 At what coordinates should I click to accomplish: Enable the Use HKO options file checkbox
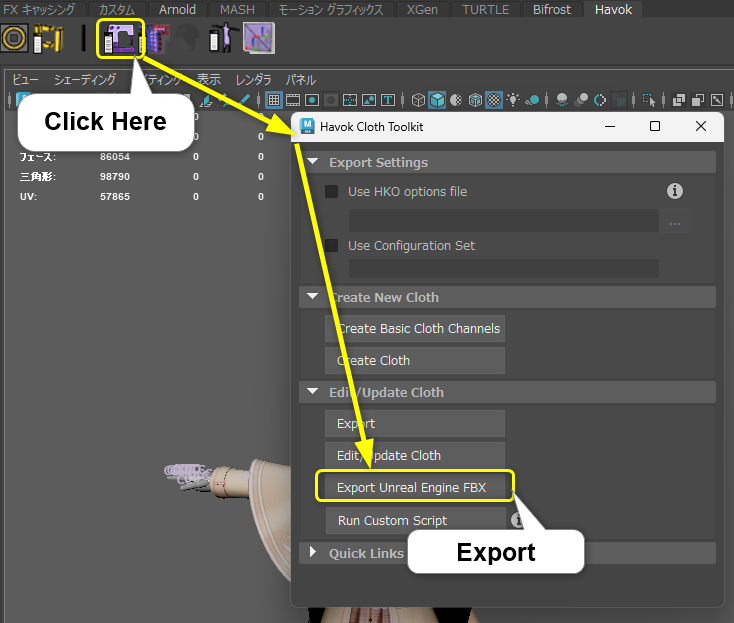pyautogui.click(x=331, y=191)
